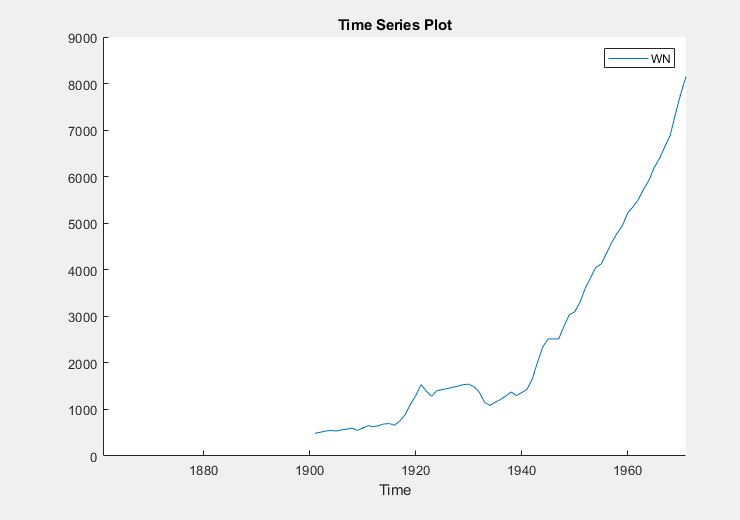Image resolution: width=740 pixels, height=520 pixels.
Task: Select the WN legend text
Action: (660, 59)
